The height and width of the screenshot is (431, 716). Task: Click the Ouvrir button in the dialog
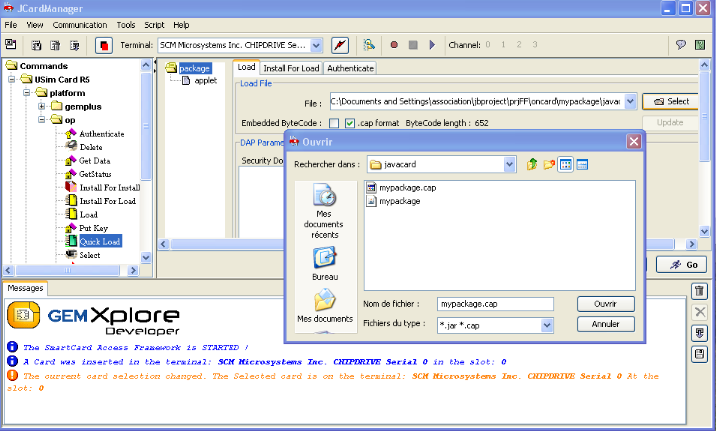605,304
